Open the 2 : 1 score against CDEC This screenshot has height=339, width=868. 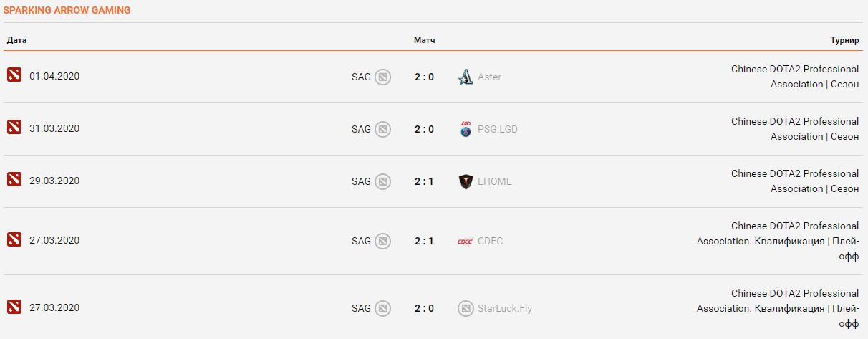[x=424, y=241]
